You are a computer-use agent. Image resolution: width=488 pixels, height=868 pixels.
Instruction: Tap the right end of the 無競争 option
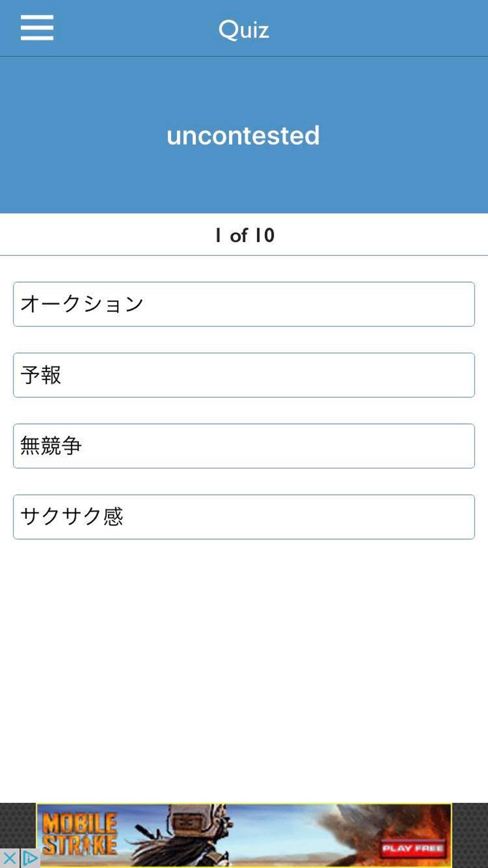pos(439,446)
